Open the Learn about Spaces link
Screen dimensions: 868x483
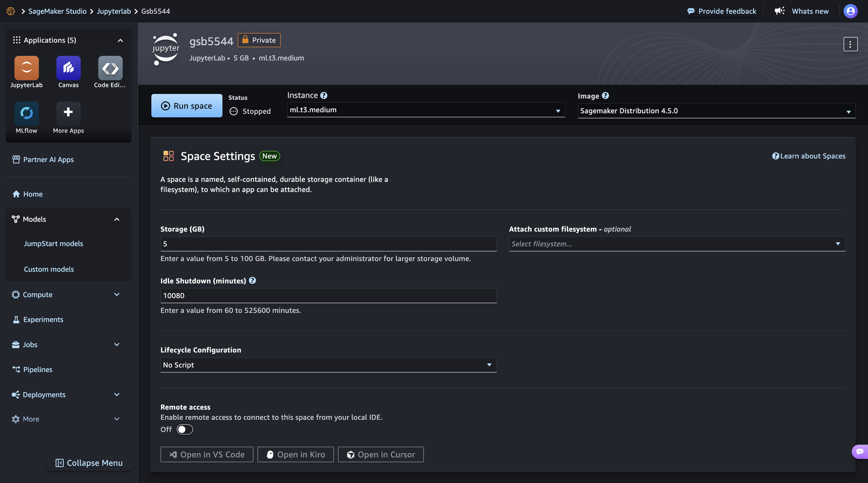(x=809, y=156)
